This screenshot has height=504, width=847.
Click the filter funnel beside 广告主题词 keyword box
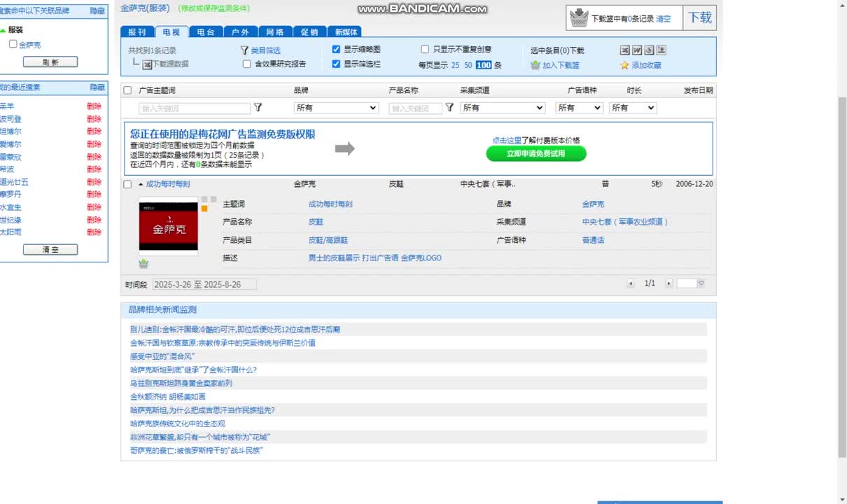pyautogui.click(x=258, y=108)
